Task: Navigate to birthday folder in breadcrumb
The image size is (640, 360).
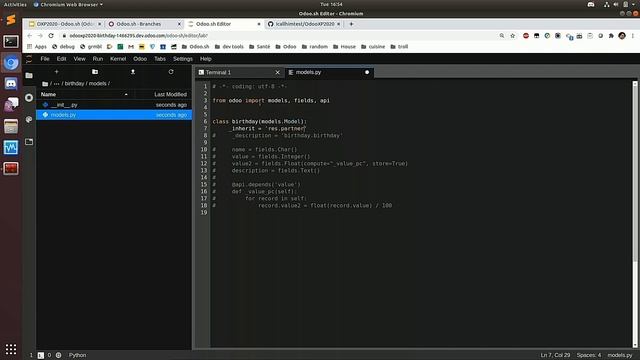Action: click(74, 84)
